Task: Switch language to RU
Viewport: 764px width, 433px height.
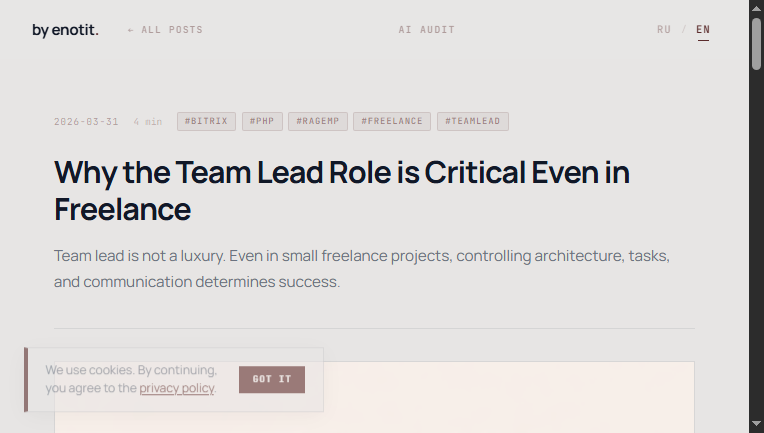Action: point(664,30)
